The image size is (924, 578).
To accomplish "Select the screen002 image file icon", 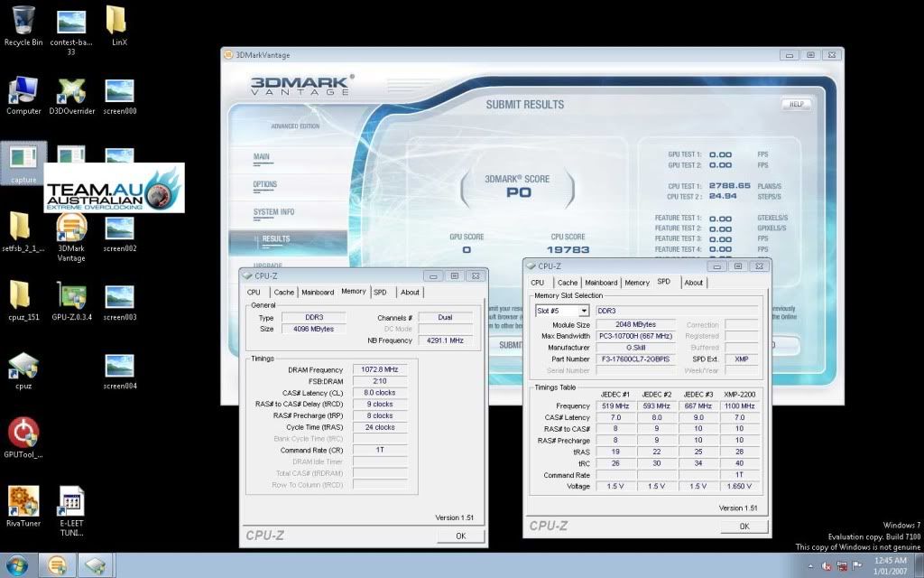I will pos(120,232).
